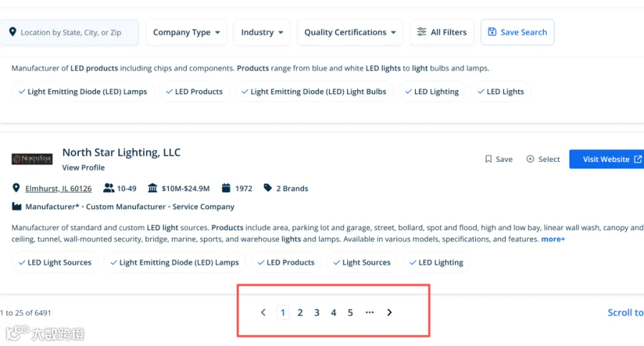Click the location pin icon in search field
This screenshot has height=346, width=644.
click(x=13, y=32)
